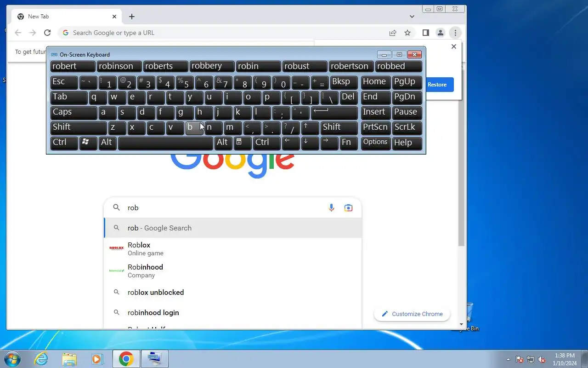The image size is (588, 368).
Task: Open the Windows Start menu
Action: point(11,359)
